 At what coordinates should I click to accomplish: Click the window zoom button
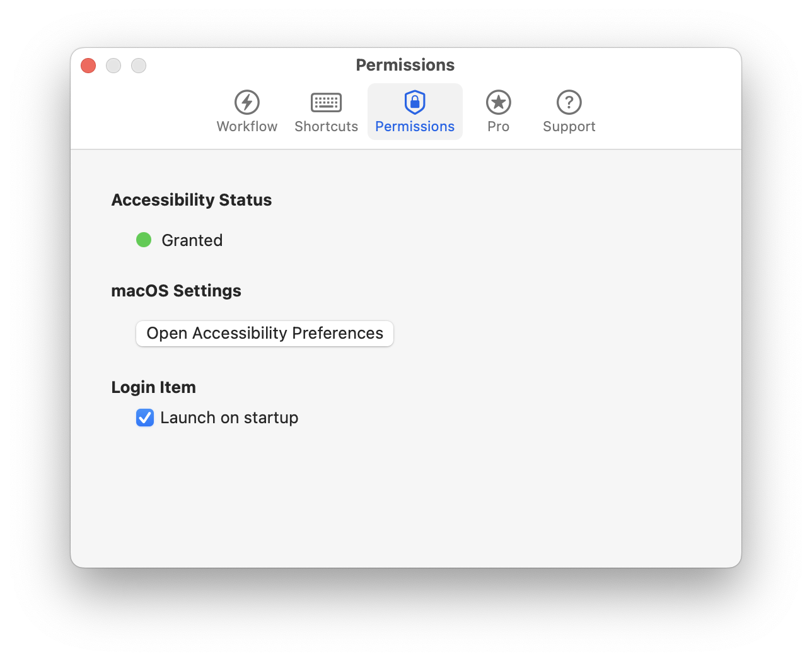coord(139,66)
